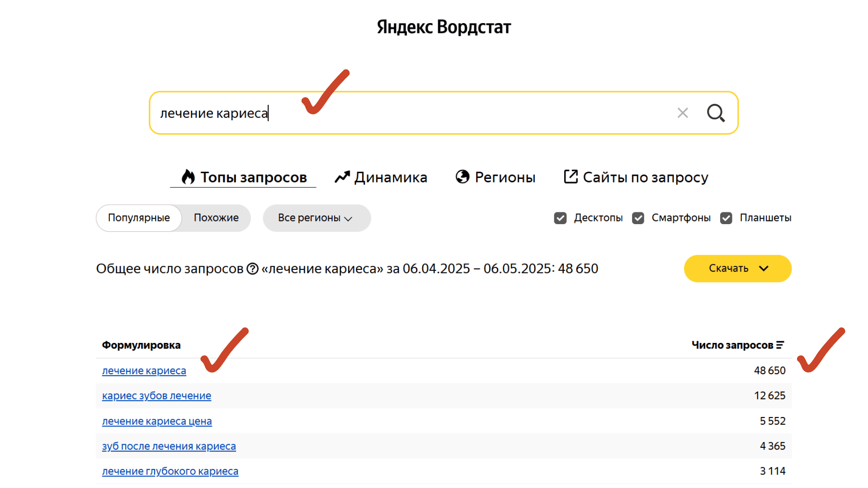The image size is (868, 488).
Task: Click the Формулировка column header
Action: point(141,345)
